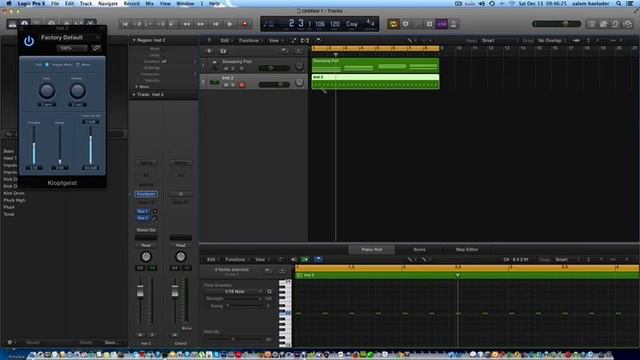Click the Inst 2 channel strip pan knob
The height and width of the screenshot is (360, 640).
(146, 256)
